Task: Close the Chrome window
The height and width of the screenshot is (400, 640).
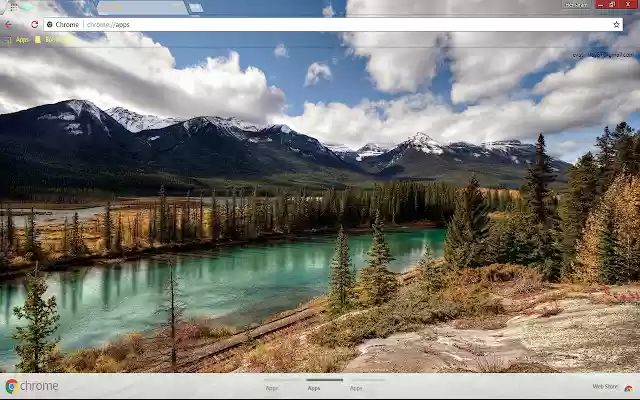Action: (629, 4)
